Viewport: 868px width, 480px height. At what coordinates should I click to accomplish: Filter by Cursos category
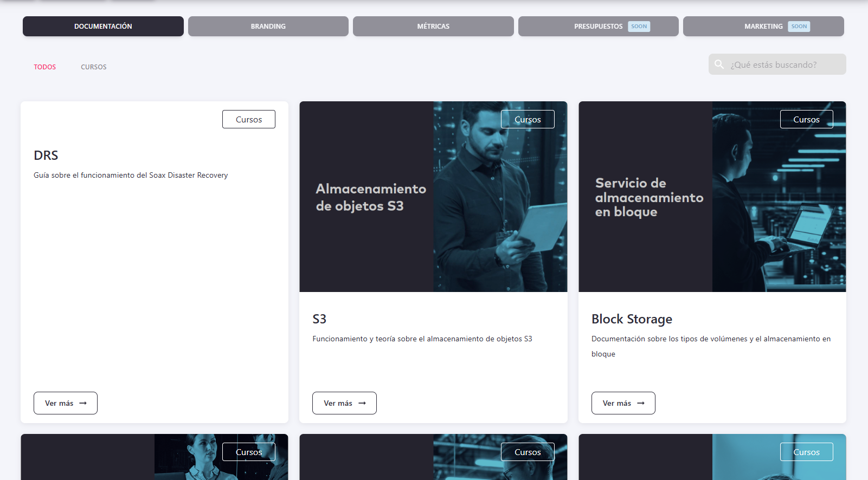click(94, 67)
